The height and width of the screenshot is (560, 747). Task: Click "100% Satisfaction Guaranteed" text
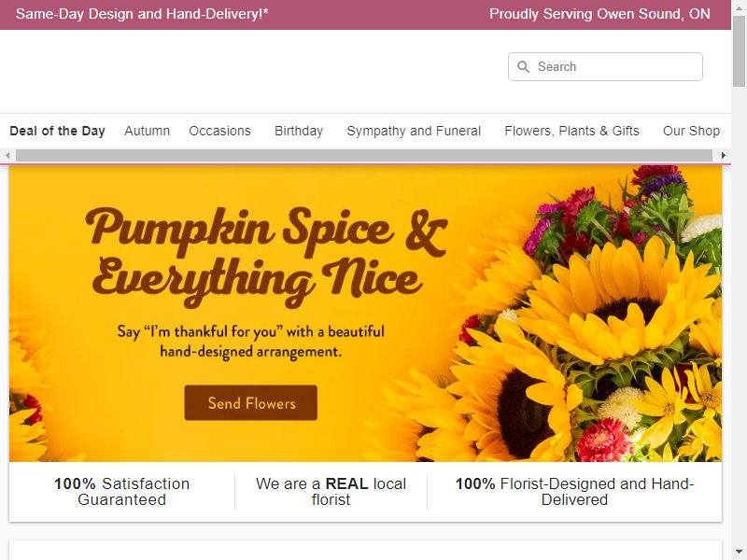click(122, 492)
